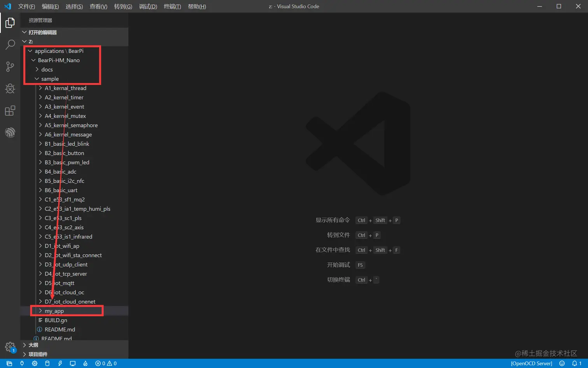Expand the B4_basic_adc folder
The height and width of the screenshot is (368, 588).
pyautogui.click(x=74, y=172)
